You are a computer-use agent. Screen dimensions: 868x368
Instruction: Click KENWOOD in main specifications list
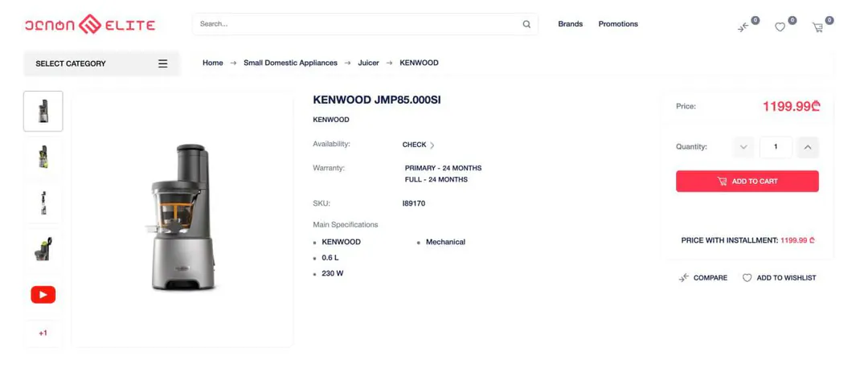pos(341,243)
